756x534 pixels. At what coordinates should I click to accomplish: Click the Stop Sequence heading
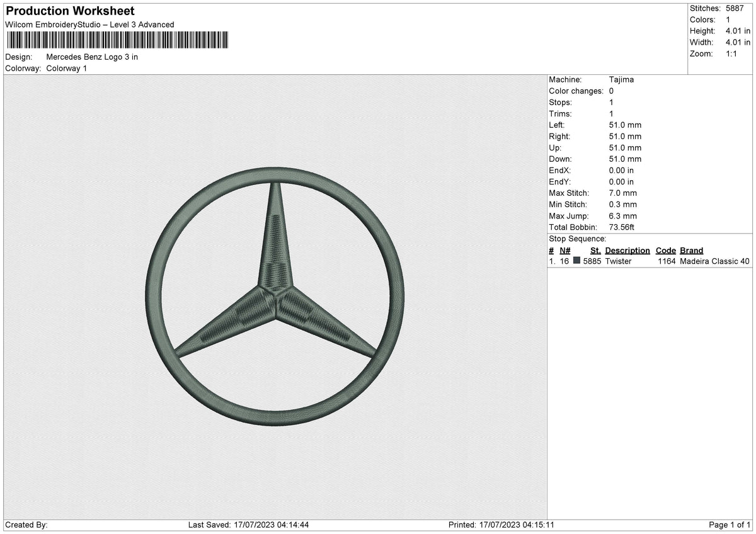click(x=578, y=239)
